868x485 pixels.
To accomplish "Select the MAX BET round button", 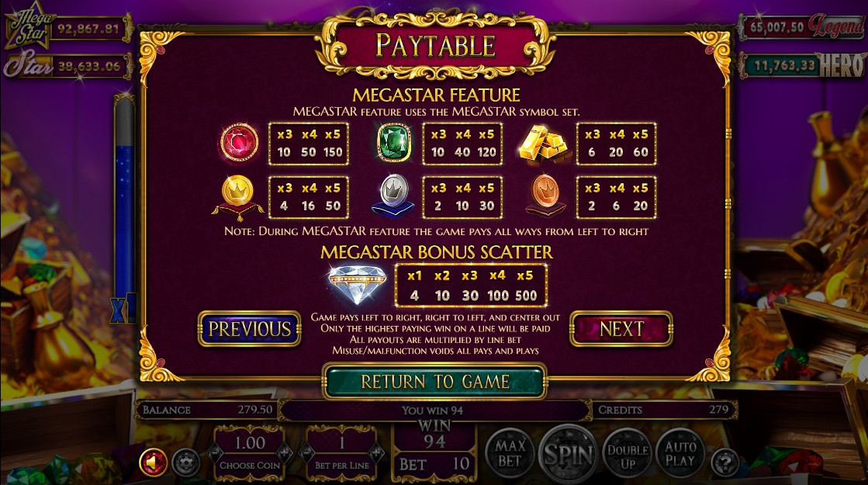I will point(510,453).
